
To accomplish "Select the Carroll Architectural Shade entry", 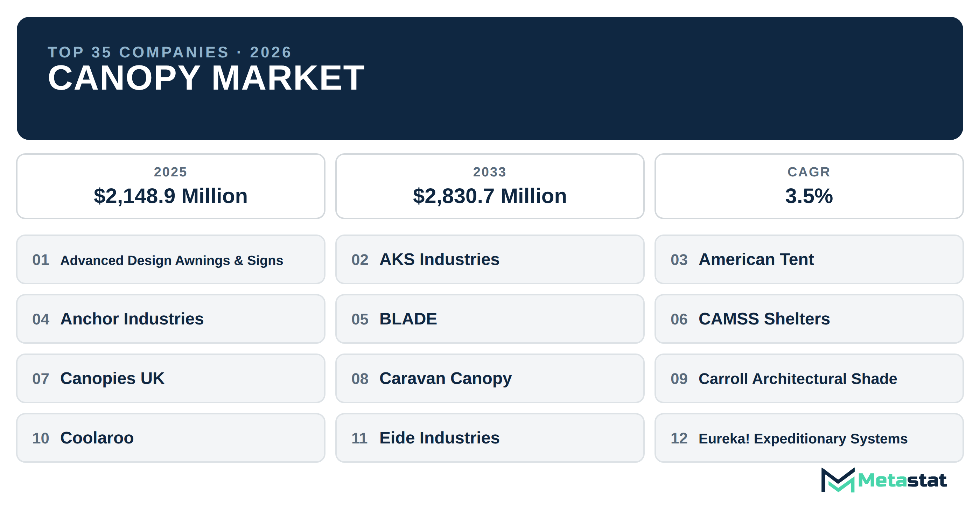I will click(809, 379).
